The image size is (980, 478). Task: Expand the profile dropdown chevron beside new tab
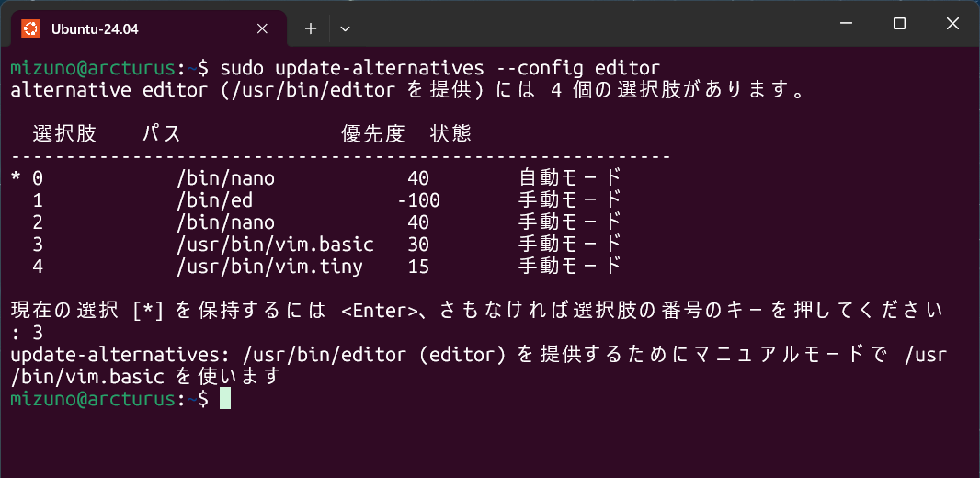(x=346, y=28)
